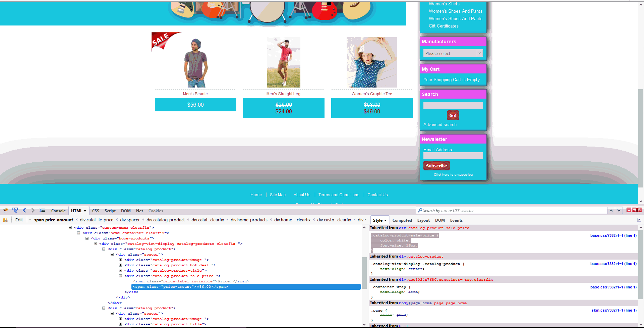Click 'Click here to unsubscribe' link
Viewport: 644px width, 328px height.
(453, 175)
